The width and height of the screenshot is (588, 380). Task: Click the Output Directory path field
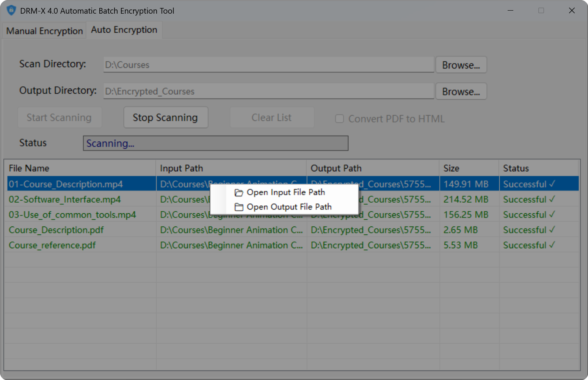pos(268,91)
